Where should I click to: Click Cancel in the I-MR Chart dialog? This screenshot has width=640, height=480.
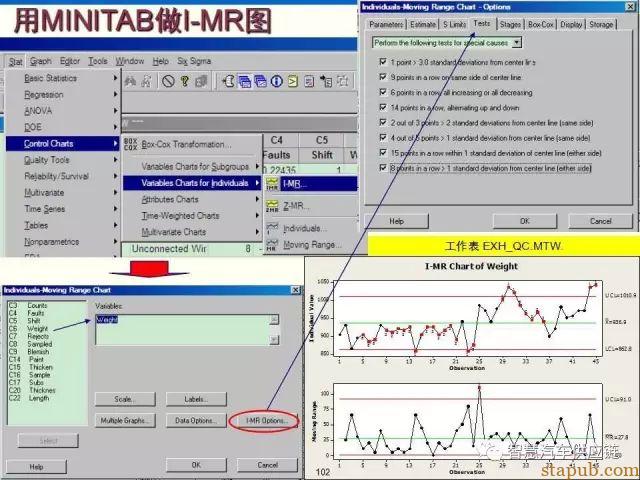coord(267,465)
